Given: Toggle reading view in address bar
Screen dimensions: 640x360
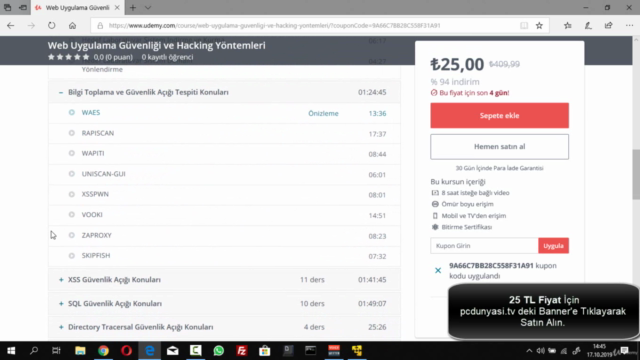Looking at the screenshot, I should [524, 25].
